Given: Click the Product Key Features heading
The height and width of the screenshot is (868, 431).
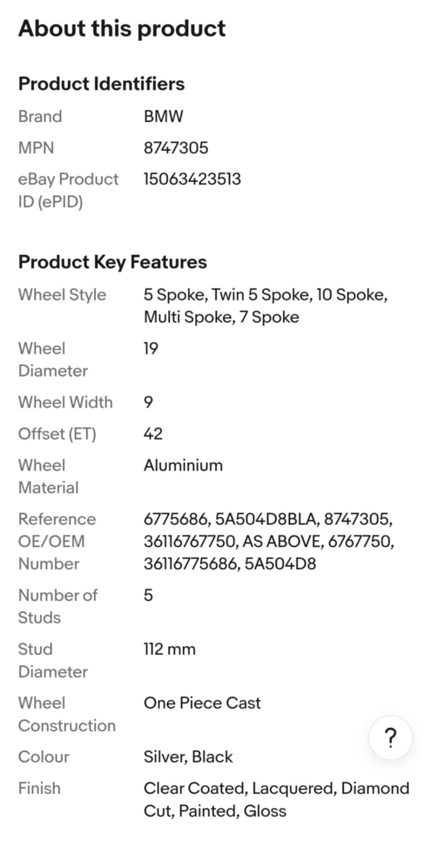Looking at the screenshot, I should click(112, 262).
